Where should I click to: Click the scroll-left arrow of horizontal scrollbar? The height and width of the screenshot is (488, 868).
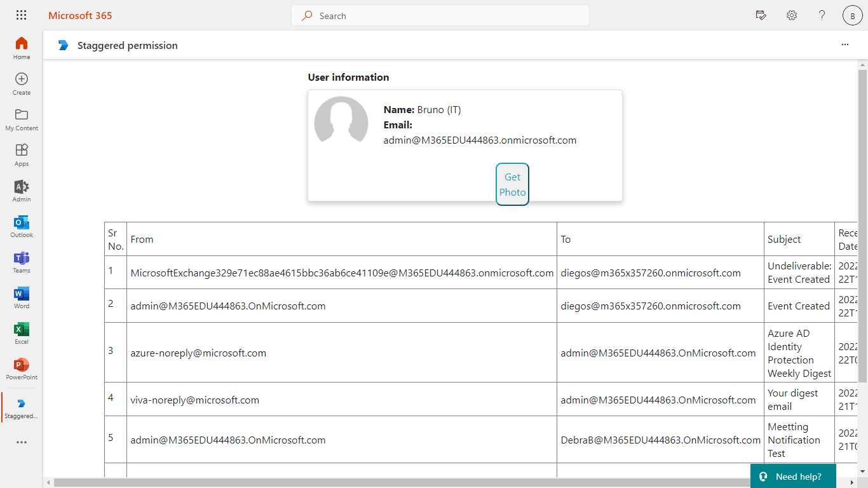(48, 483)
